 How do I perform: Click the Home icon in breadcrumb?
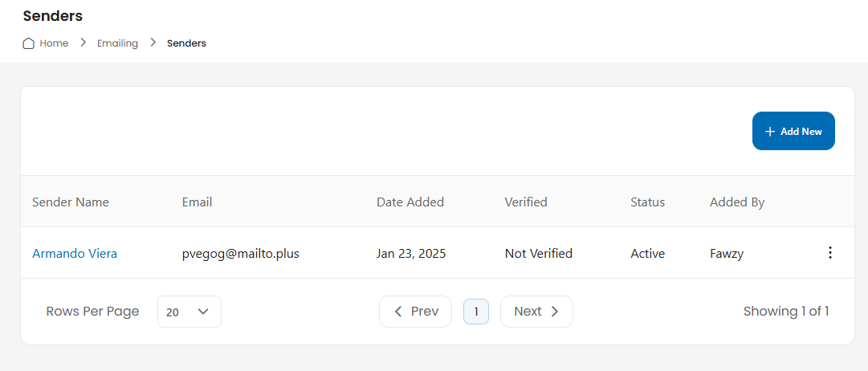(28, 43)
